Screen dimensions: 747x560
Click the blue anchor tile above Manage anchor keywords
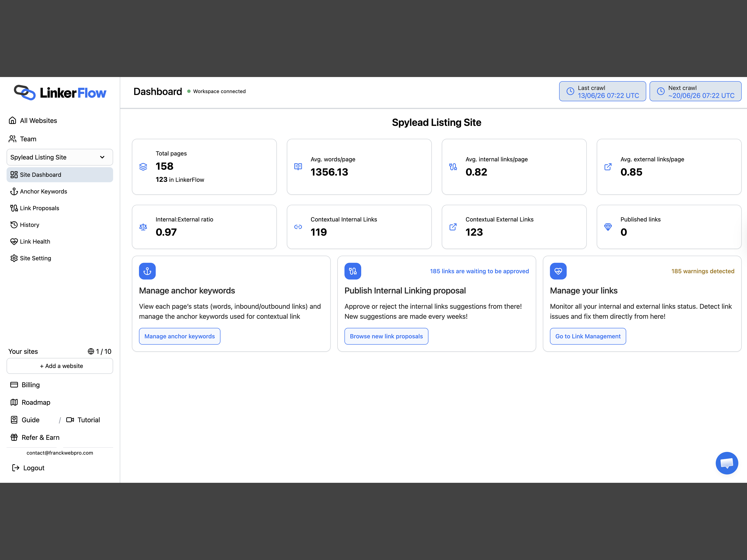pos(147,271)
